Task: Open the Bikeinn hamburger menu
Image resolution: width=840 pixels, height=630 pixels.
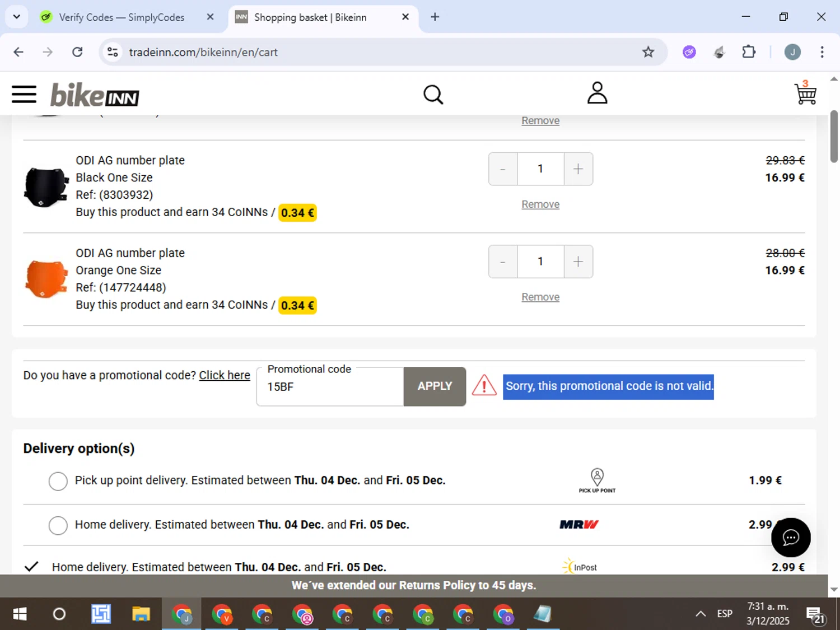Action: (x=24, y=94)
